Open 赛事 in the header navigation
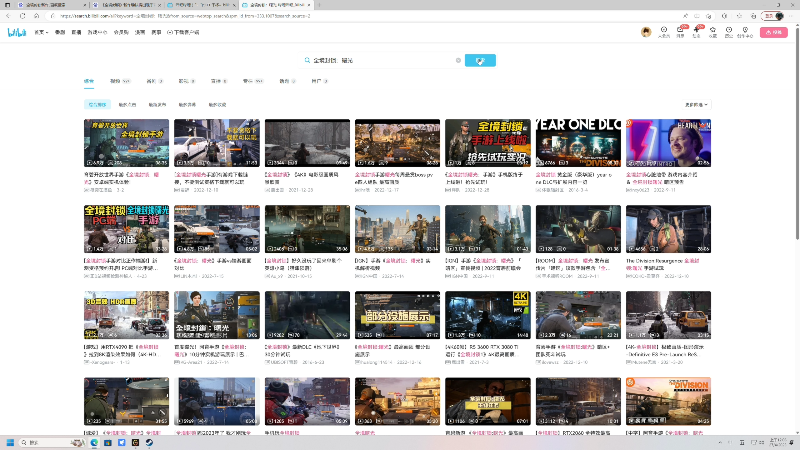 tap(156, 32)
